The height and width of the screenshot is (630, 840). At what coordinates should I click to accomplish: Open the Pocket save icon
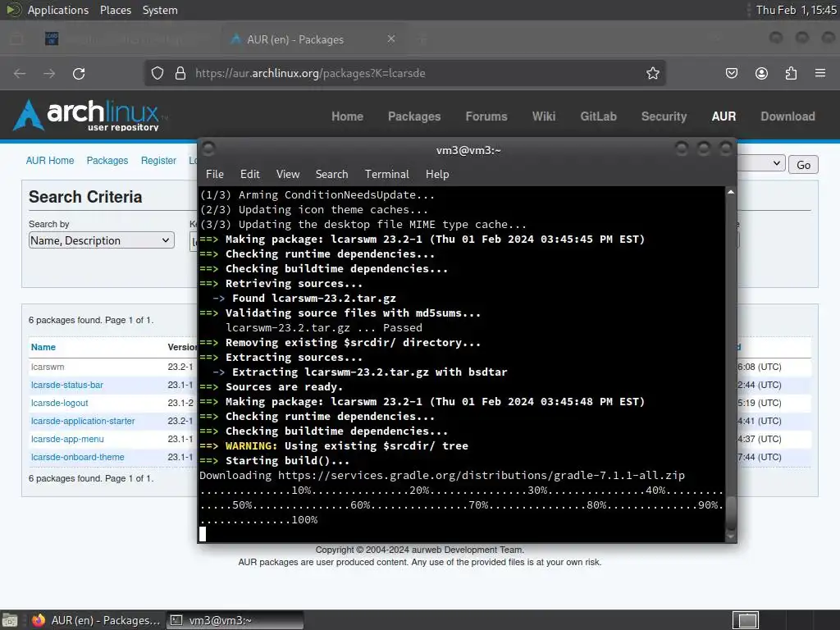[x=731, y=73]
